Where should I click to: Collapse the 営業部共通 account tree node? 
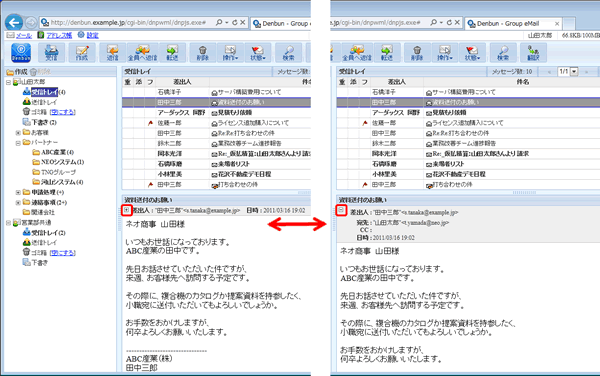tap(8, 223)
